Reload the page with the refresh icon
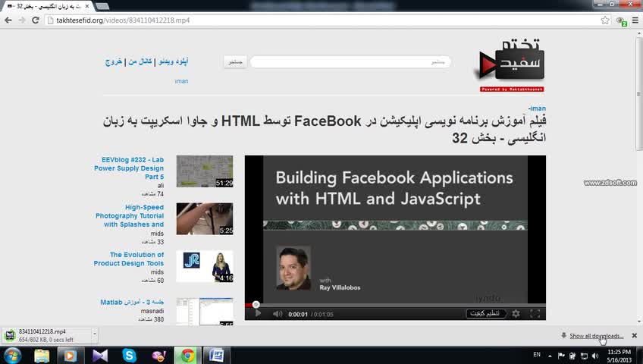The height and width of the screenshot is (364, 643). tap(36, 20)
